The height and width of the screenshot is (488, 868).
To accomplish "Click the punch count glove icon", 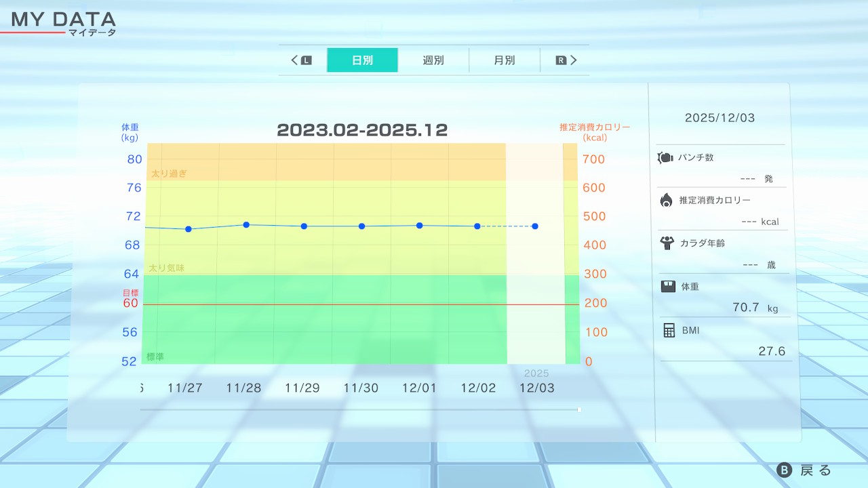I will point(665,157).
